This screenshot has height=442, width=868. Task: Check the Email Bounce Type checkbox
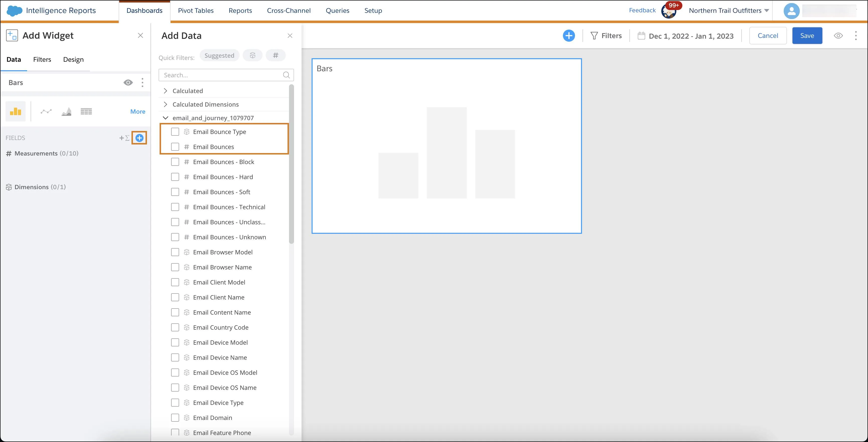click(x=175, y=131)
